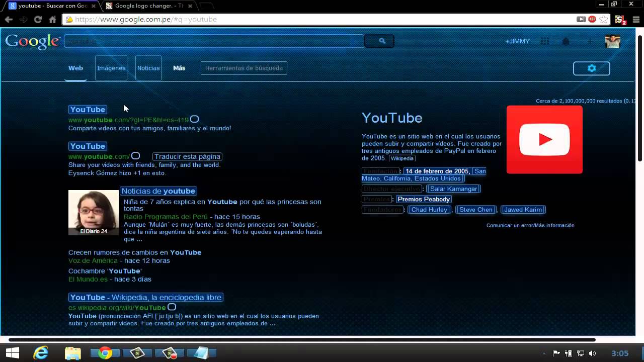Open a new browser tab

click(x=206, y=6)
